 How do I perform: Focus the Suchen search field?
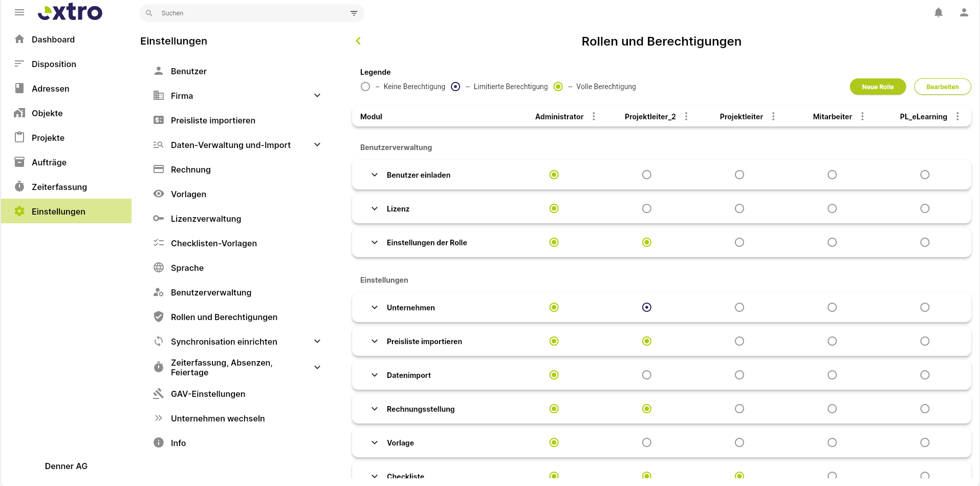(251, 13)
